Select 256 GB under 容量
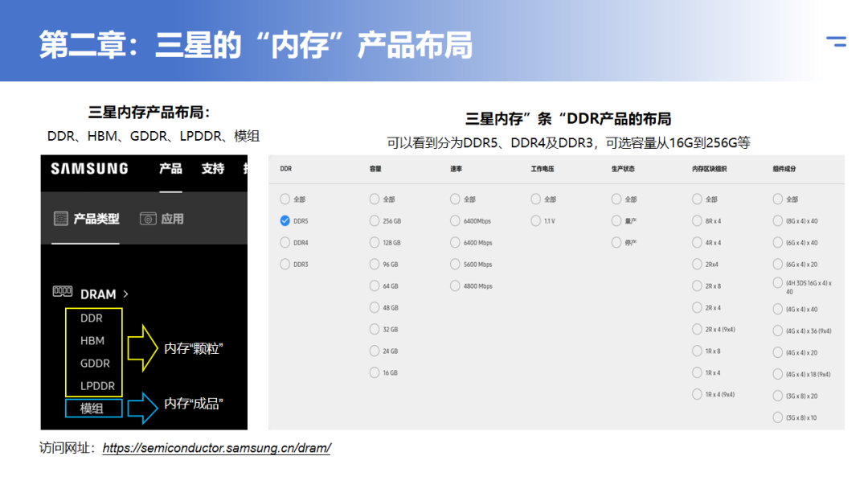The height and width of the screenshot is (489, 868). pos(375,220)
